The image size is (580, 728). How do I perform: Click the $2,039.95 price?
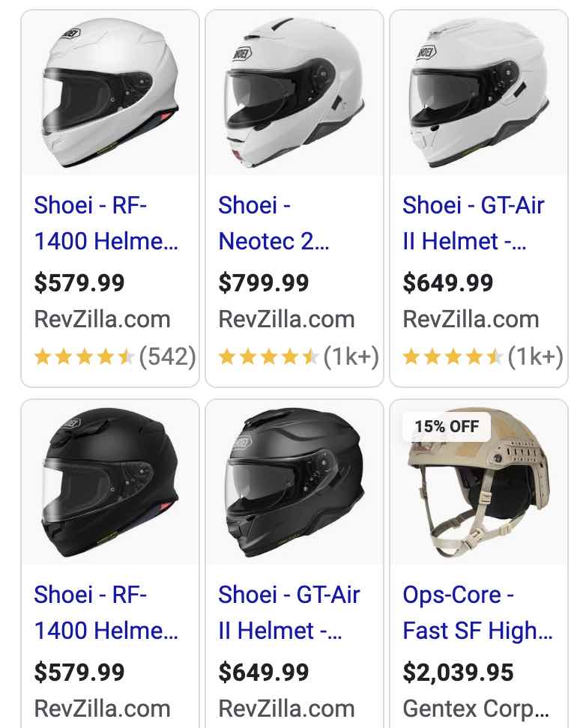[x=458, y=673]
